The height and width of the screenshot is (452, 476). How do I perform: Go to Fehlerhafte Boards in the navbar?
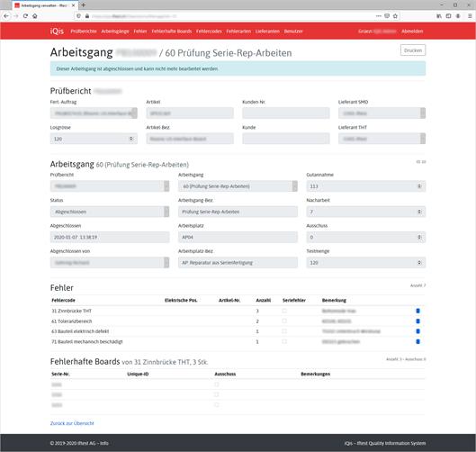pyautogui.click(x=172, y=32)
